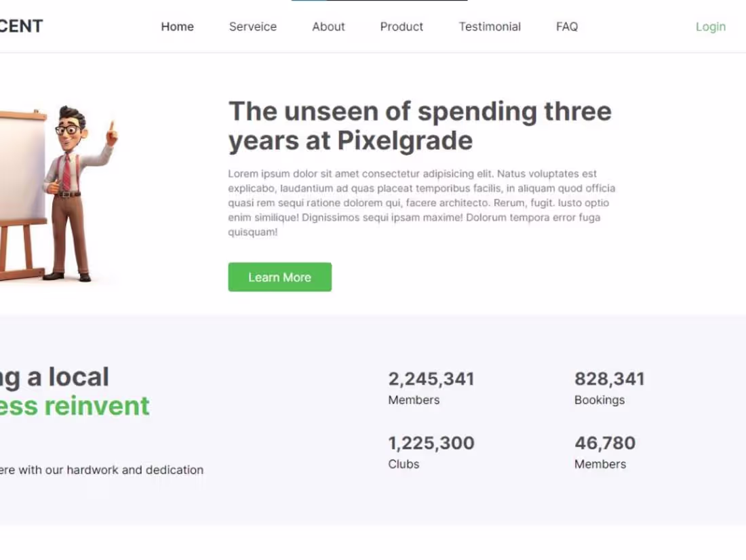
Task: Select the 1,225,300 Clubs statistic
Action: 431,443
